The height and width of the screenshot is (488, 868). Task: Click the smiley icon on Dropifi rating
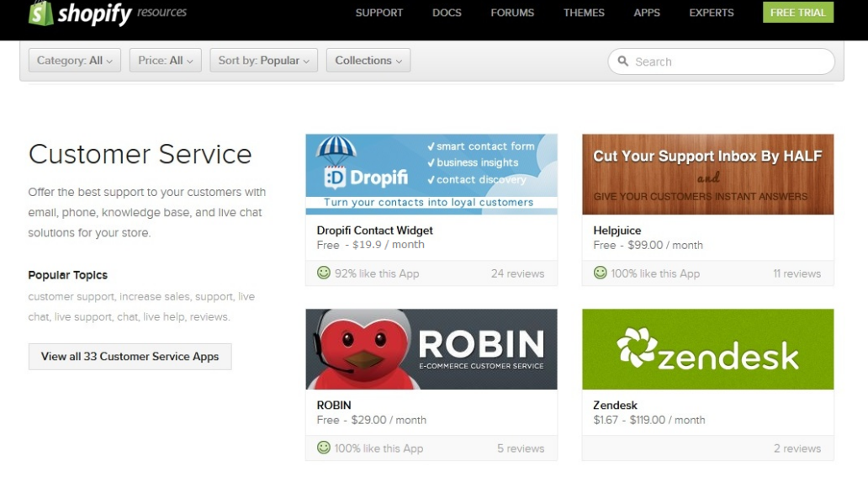pyautogui.click(x=324, y=273)
